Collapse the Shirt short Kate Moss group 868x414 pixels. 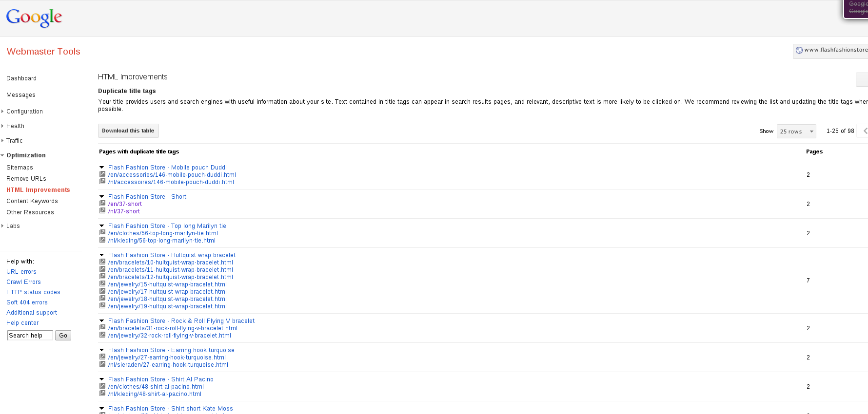point(102,409)
